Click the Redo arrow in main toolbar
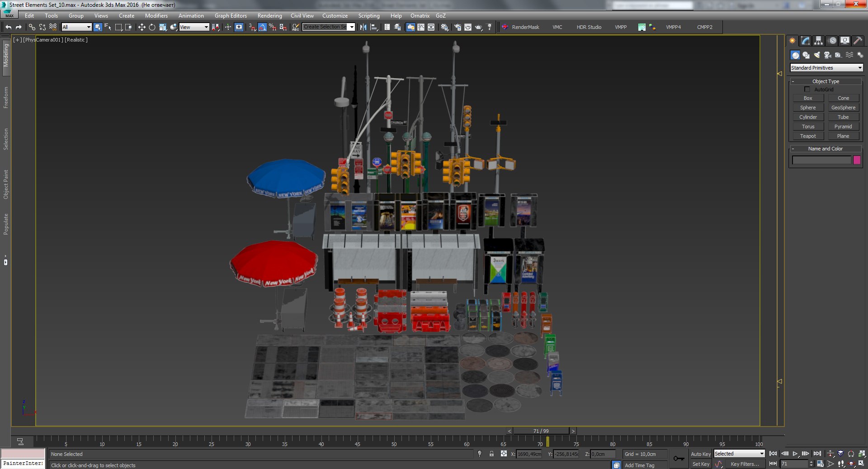The height and width of the screenshot is (469, 868). point(19,27)
